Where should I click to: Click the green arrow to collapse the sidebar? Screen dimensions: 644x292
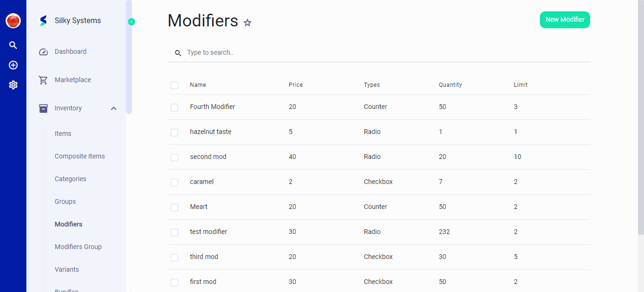point(131,22)
